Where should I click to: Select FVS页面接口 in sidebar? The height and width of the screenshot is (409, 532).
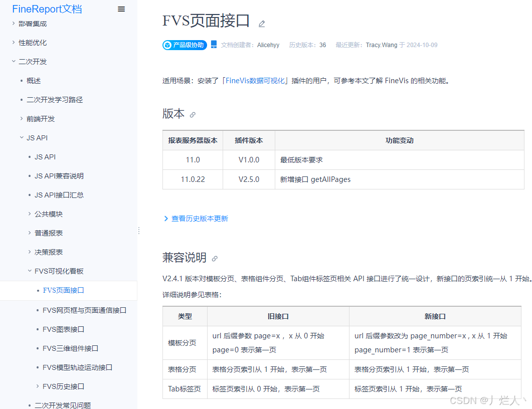[64, 290]
